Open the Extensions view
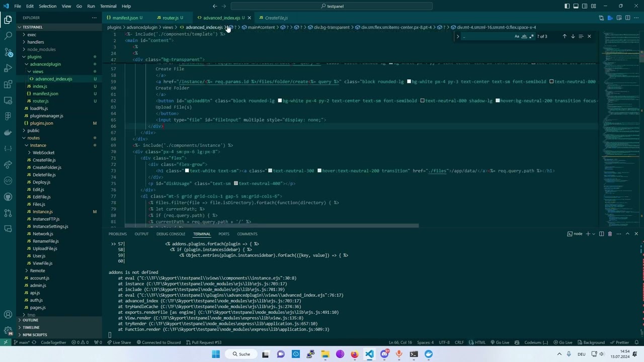Image resolution: width=644 pixels, height=362 pixels. click(x=8, y=84)
